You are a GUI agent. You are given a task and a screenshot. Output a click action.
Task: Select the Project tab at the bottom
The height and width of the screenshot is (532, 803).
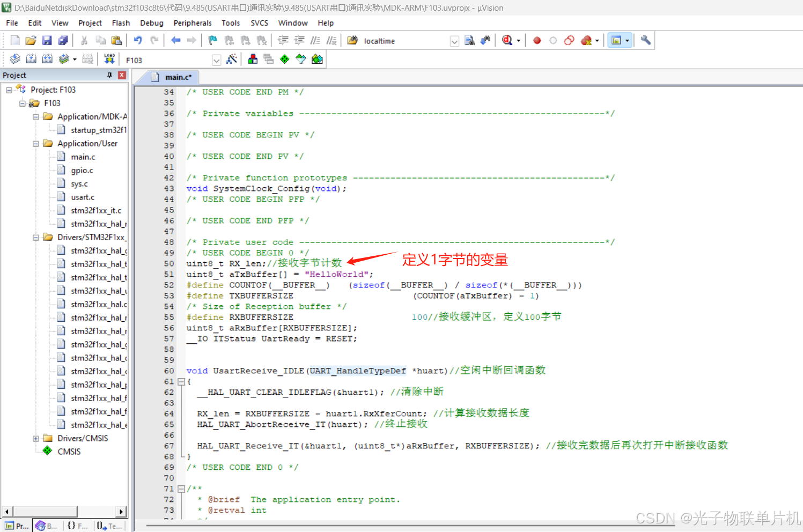point(17,526)
